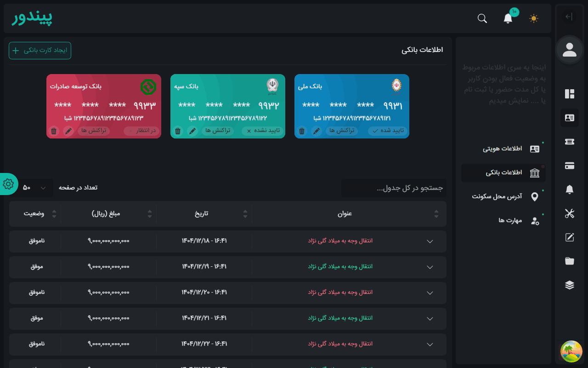The image size is (588, 368).
Task: Expand row dated ۱۴۰۴/۱۲/۲۱
Action: (x=430, y=318)
